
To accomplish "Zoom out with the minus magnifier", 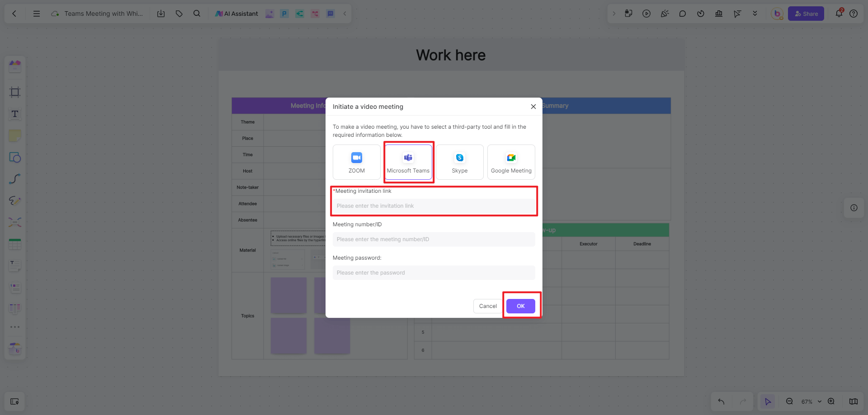I will [789, 401].
